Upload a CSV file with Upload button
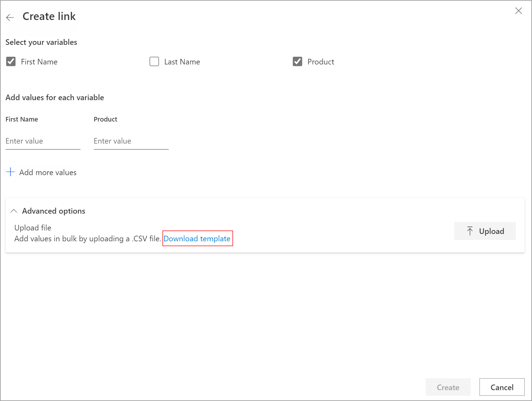Image resolution: width=532 pixels, height=401 pixels. [x=485, y=231]
